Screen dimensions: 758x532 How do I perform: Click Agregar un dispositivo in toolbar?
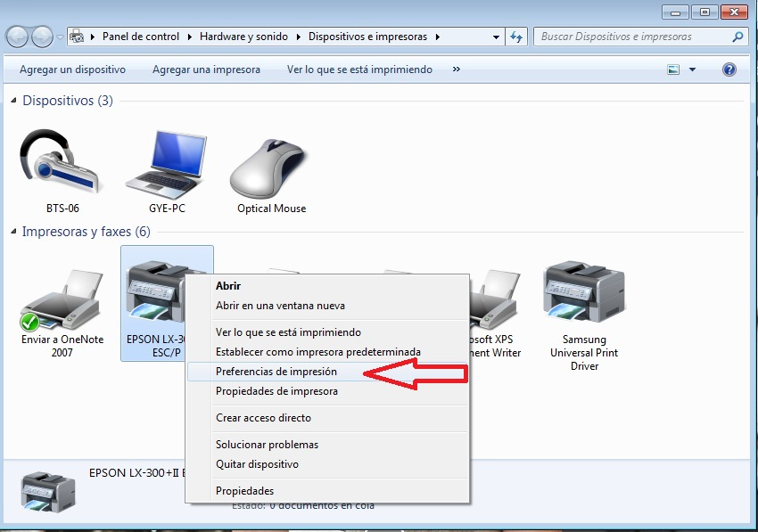point(72,70)
